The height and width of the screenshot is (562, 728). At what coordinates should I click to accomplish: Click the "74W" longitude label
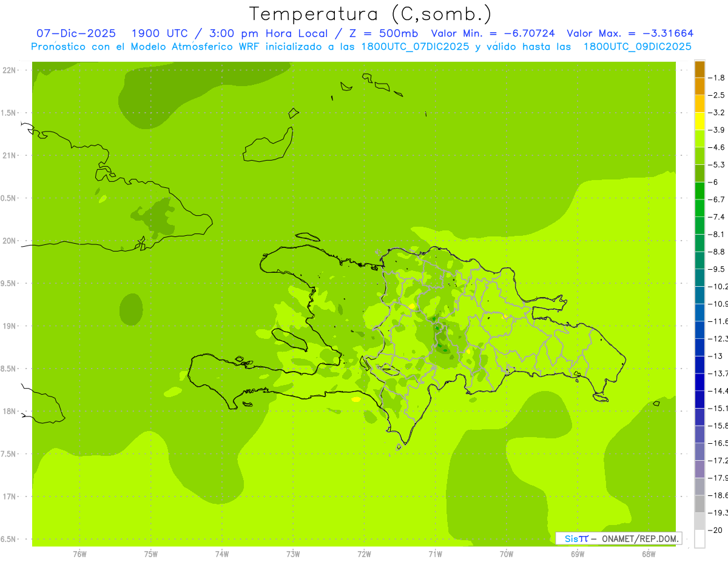(222, 554)
